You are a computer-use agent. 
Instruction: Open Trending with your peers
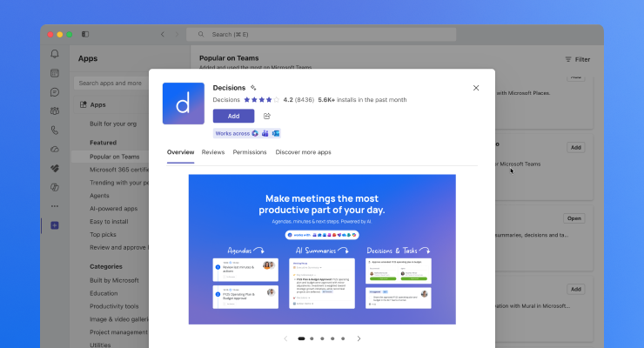click(119, 183)
